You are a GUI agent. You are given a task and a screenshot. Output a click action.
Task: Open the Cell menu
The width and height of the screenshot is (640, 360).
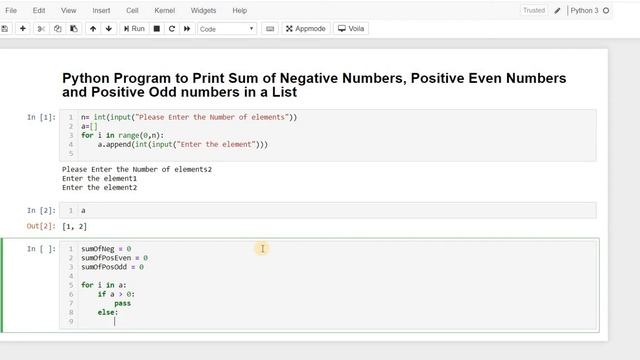click(132, 11)
